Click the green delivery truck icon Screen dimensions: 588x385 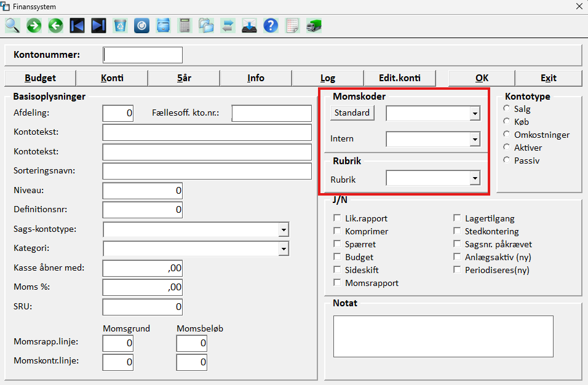314,26
